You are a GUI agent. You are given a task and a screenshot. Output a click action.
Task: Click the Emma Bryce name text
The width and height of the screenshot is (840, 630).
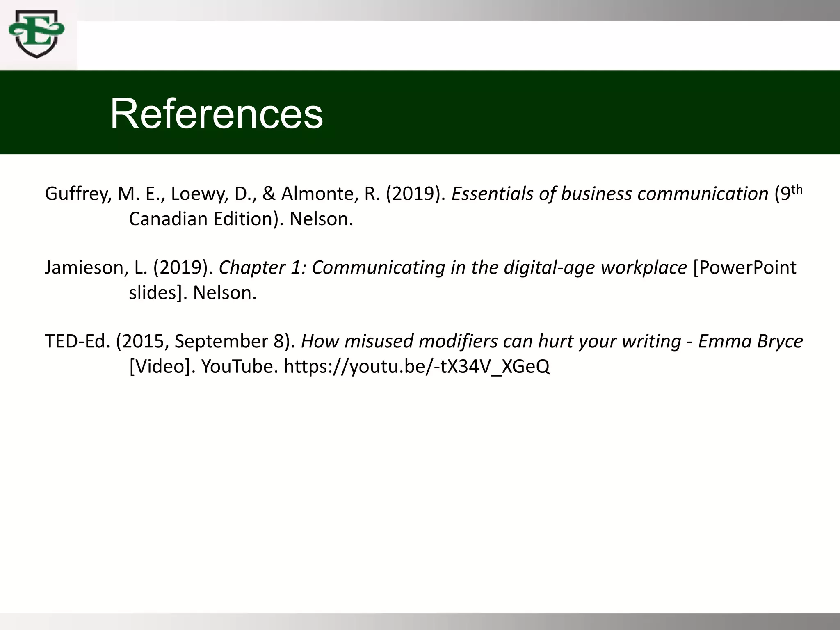pos(750,341)
